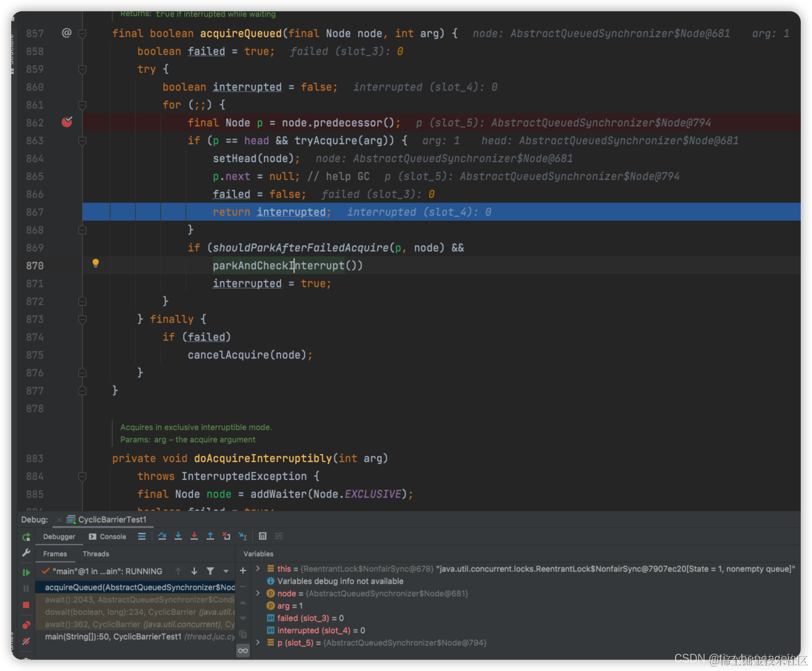Switch to the Console tab
This screenshot has height=671, width=812.
pos(107,537)
